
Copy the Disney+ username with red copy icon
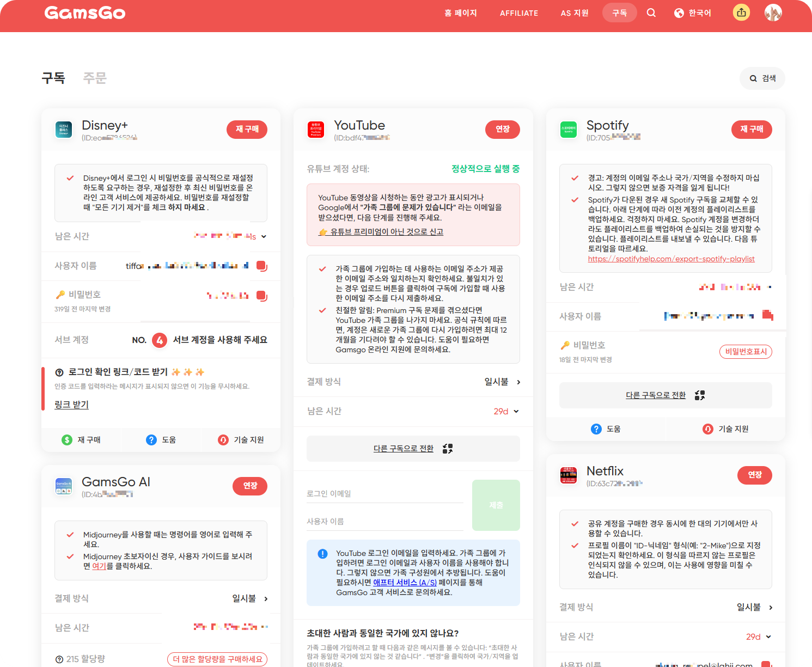click(x=262, y=266)
